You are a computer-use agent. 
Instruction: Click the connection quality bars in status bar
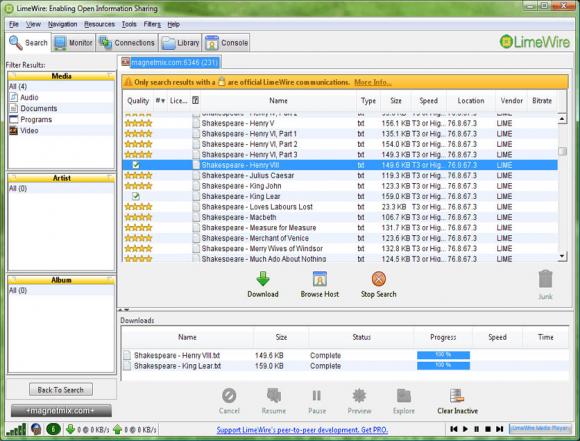tap(16, 430)
